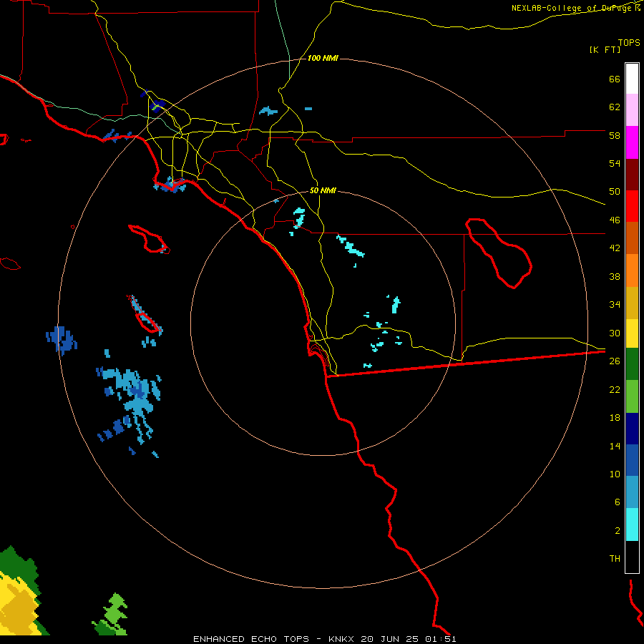Click the NEXLAB-College of DuPage credit text

[575, 8]
